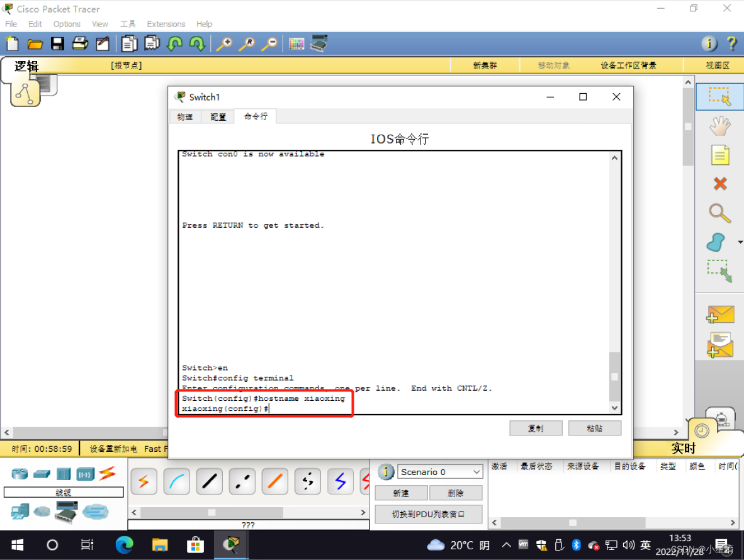Open the Windows Start menu
This screenshot has width=744, height=560.
click(17, 546)
